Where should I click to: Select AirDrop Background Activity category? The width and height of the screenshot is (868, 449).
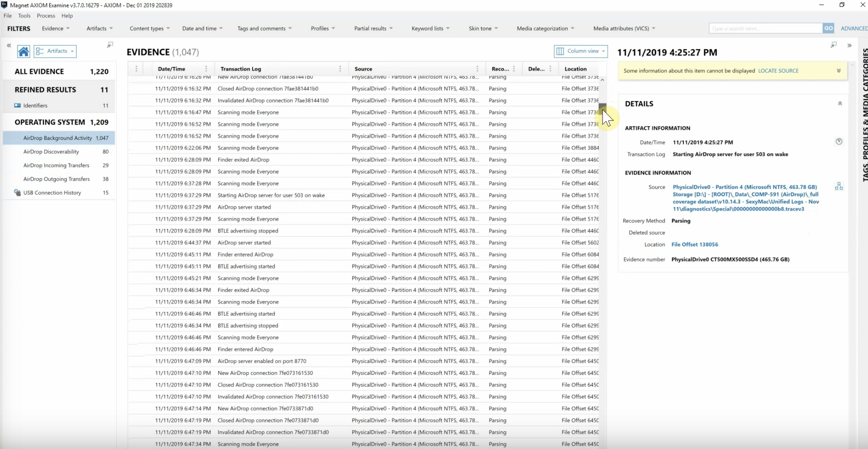59,138
